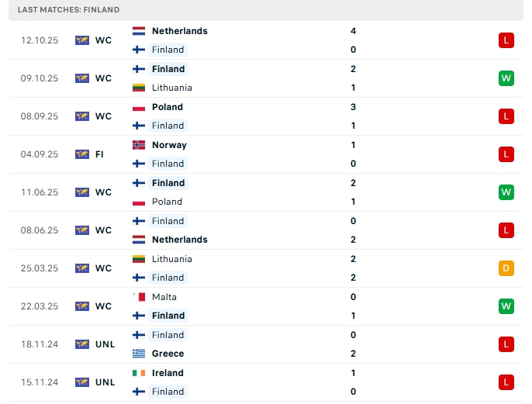Click green W badge for Malta match
This screenshot has height=404, width=532.
[506, 306]
